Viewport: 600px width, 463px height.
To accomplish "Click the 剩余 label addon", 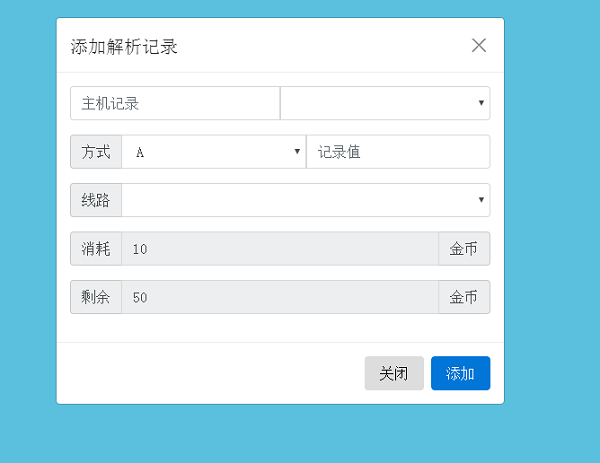I will [x=96, y=297].
